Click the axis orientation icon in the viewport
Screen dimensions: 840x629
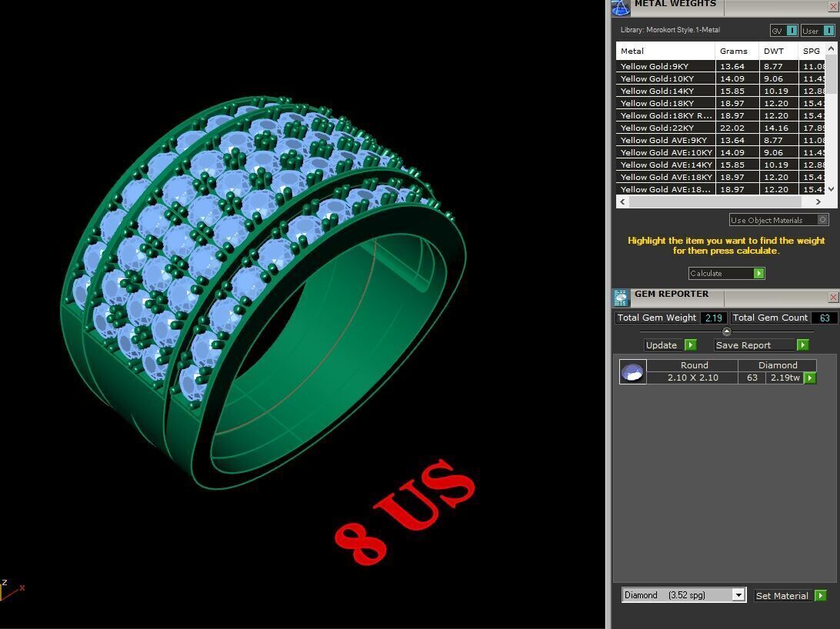[11, 589]
